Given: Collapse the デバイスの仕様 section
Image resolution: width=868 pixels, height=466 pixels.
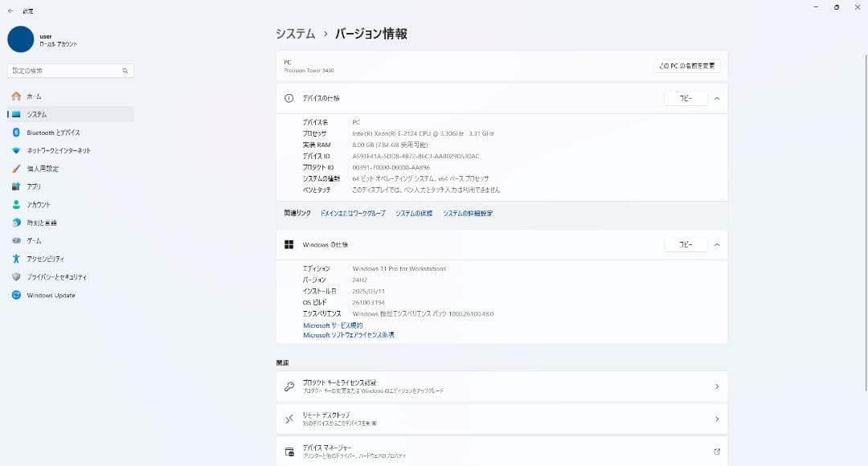Looking at the screenshot, I should 716,99.
